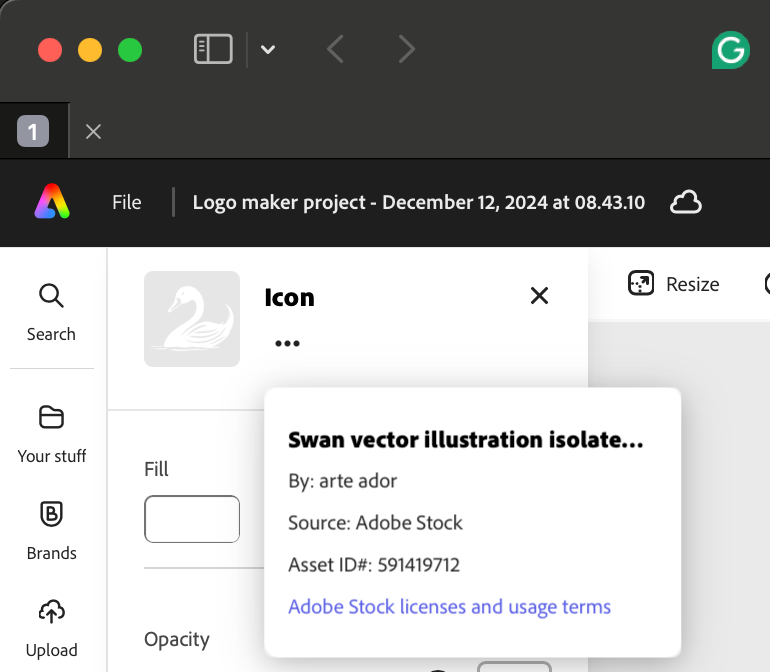Go back with browser back arrow
Image resolution: width=770 pixels, height=672 pixels.
coord(335,49)
